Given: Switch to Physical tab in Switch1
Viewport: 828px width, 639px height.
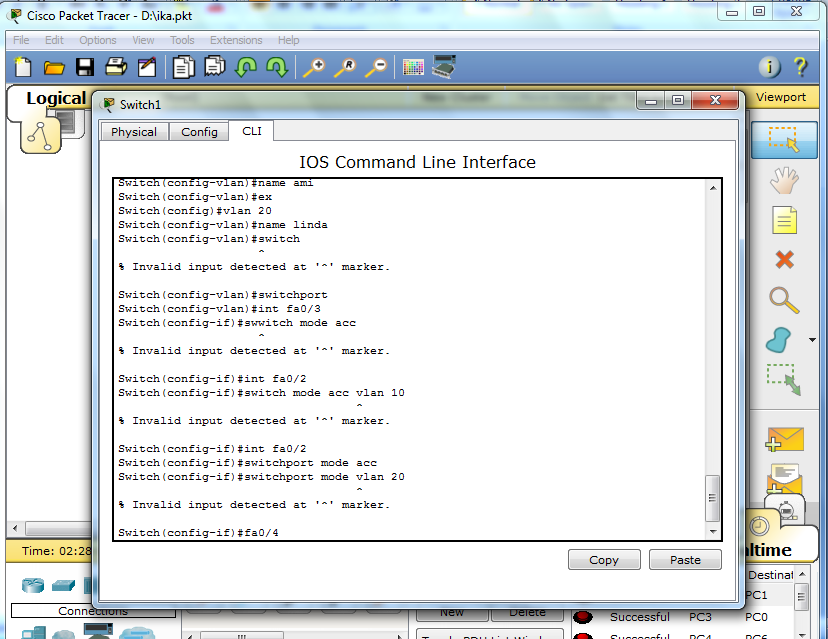Looking at the screenshot, I should pyautogui.click(x=134, y=132).
